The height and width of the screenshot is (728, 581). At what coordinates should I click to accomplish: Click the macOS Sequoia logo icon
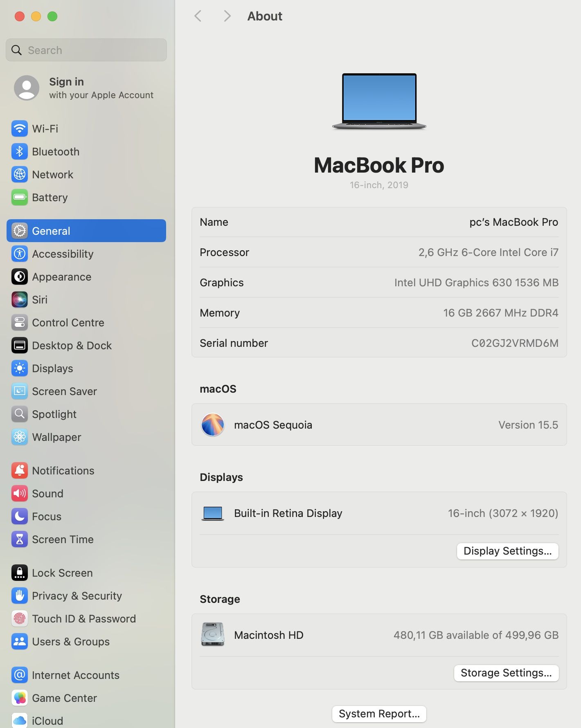[x=213, y=425]
